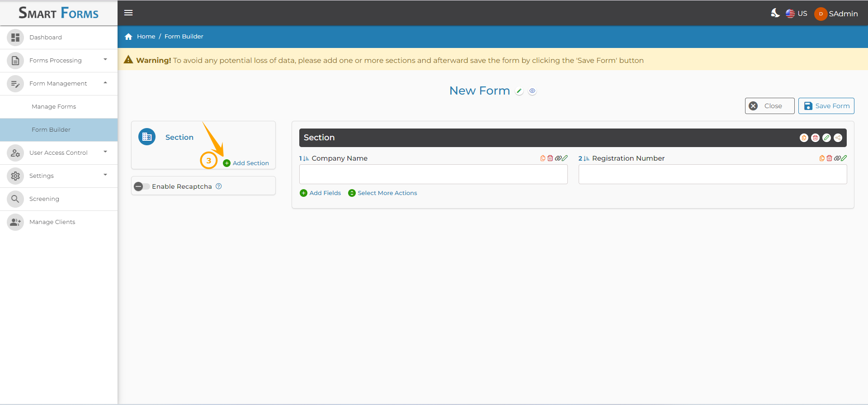The image size is (868, 405).
Task: Expand the Forms Processing menu arrow
Action: (x=105, y=60)
